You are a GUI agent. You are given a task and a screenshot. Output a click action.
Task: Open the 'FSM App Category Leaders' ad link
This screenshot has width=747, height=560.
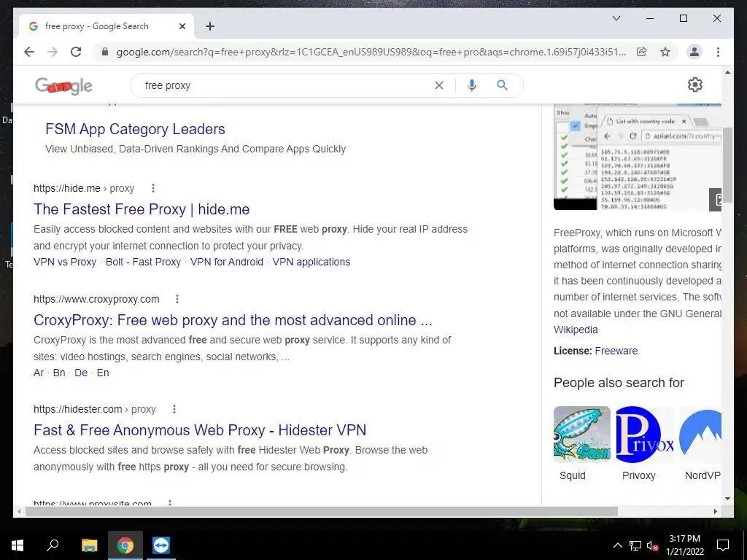pos(135,129)
